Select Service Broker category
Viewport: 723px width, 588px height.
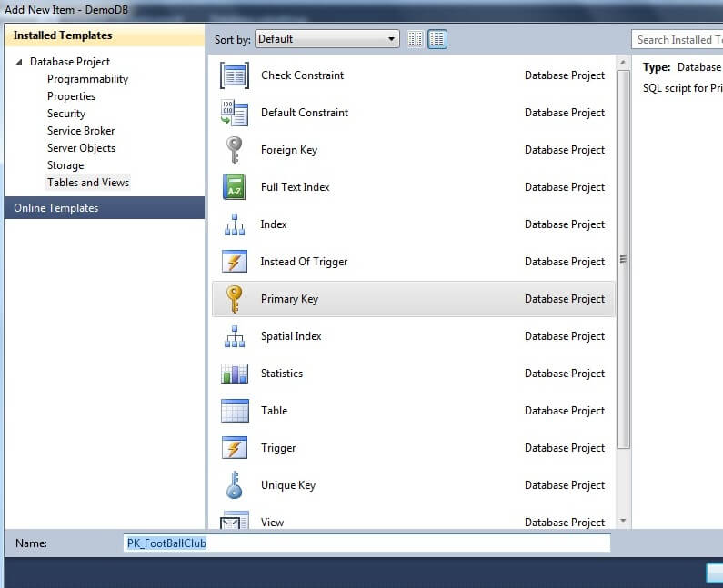(x=81, y=131)
